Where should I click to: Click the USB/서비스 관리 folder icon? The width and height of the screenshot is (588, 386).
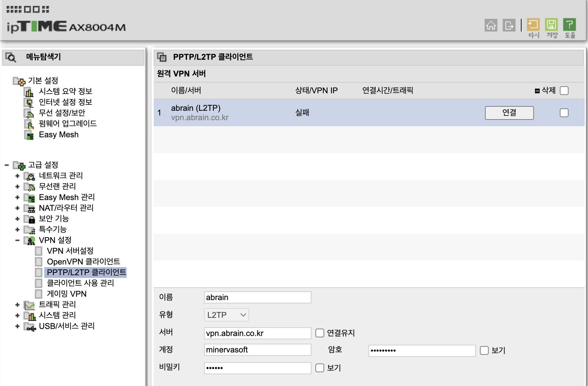pos(30,326)
